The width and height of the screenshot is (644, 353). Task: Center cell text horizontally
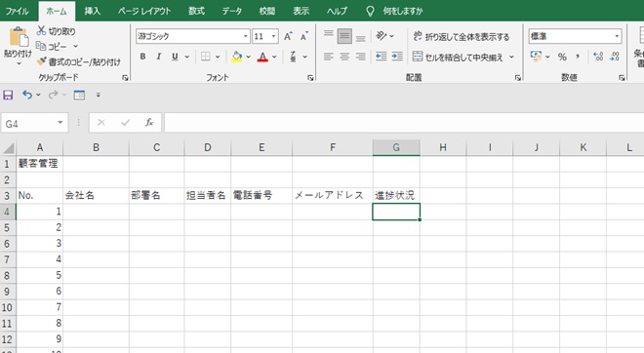[344, 57]
